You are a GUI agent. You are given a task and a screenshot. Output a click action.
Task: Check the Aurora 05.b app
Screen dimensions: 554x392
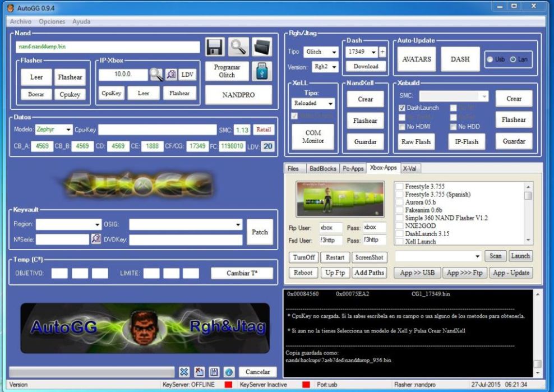pyautogui.click(x=399, y=202)
